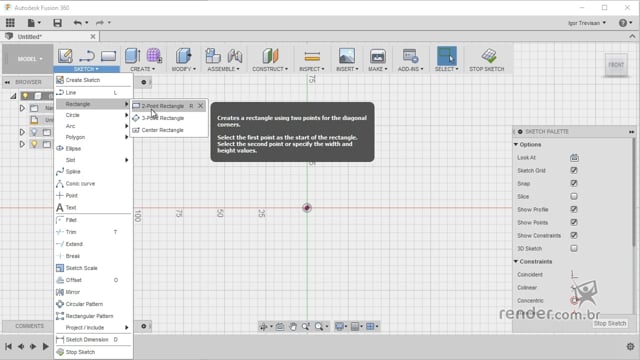The width and height of the screenshot is (640, 360).
Task: Click the Create Form purple icon
Action: point(154,56)
